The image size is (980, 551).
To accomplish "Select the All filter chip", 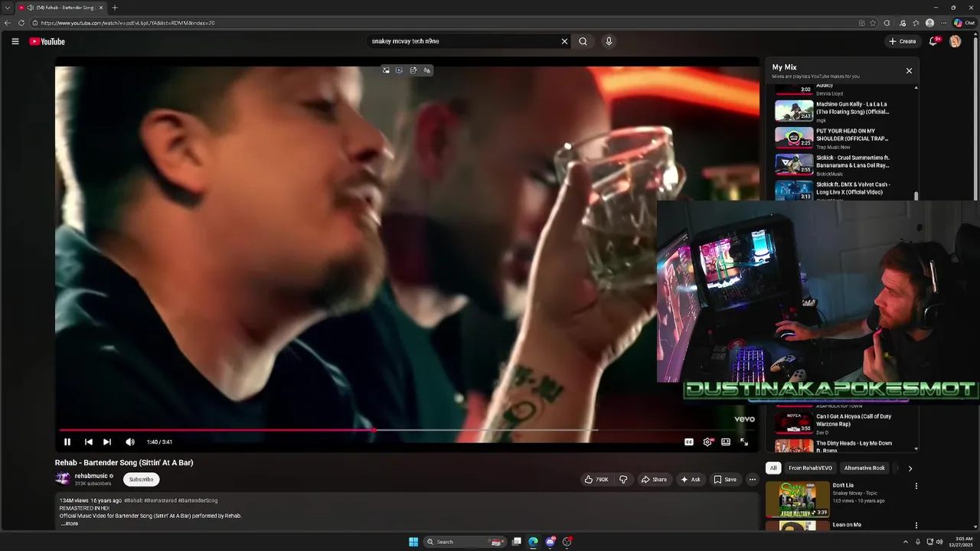I will (x=773, y=468).
